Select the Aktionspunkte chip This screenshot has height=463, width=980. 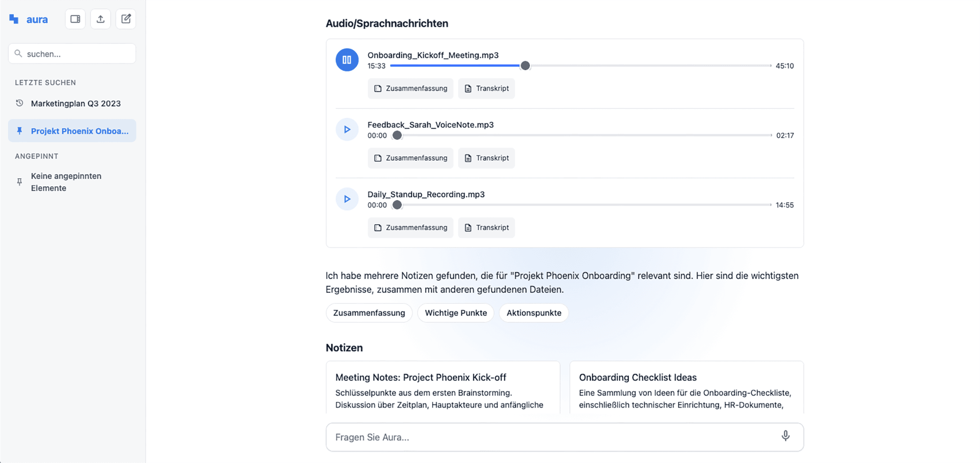tap(534, 313)
